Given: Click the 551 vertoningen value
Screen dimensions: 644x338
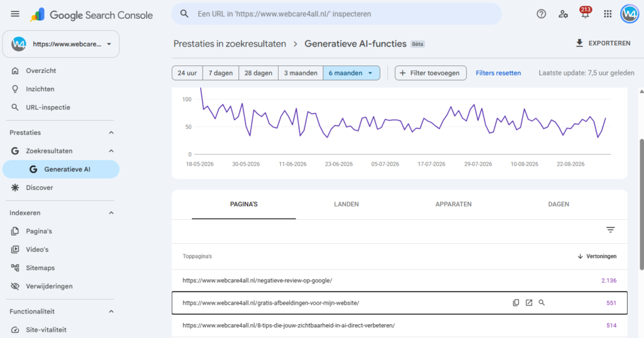Looking at the screenshot, I should coord(611,303).
